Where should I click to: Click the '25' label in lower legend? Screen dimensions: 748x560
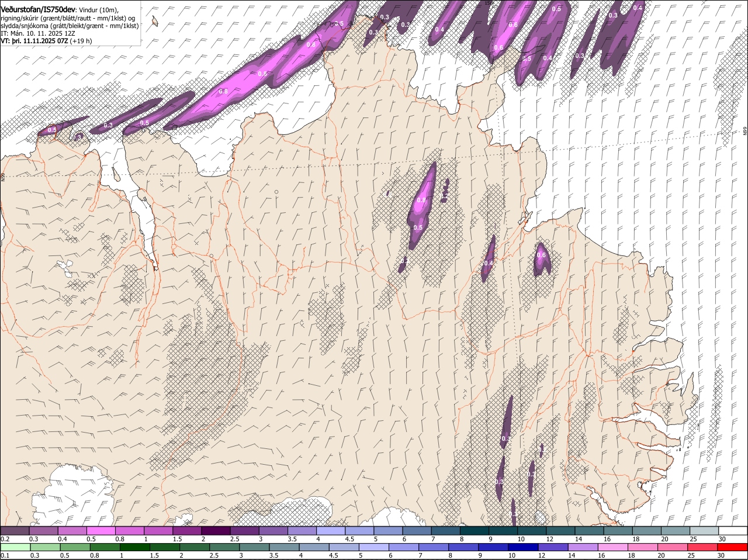click(x=691, y=556)
